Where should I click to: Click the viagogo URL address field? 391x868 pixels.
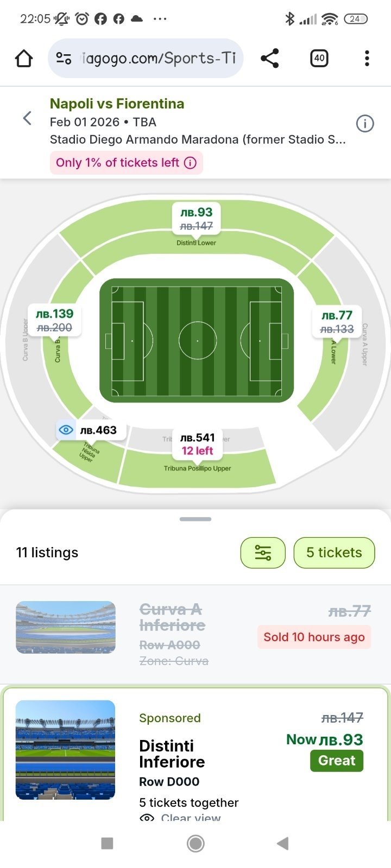click(x=157, y=58)
